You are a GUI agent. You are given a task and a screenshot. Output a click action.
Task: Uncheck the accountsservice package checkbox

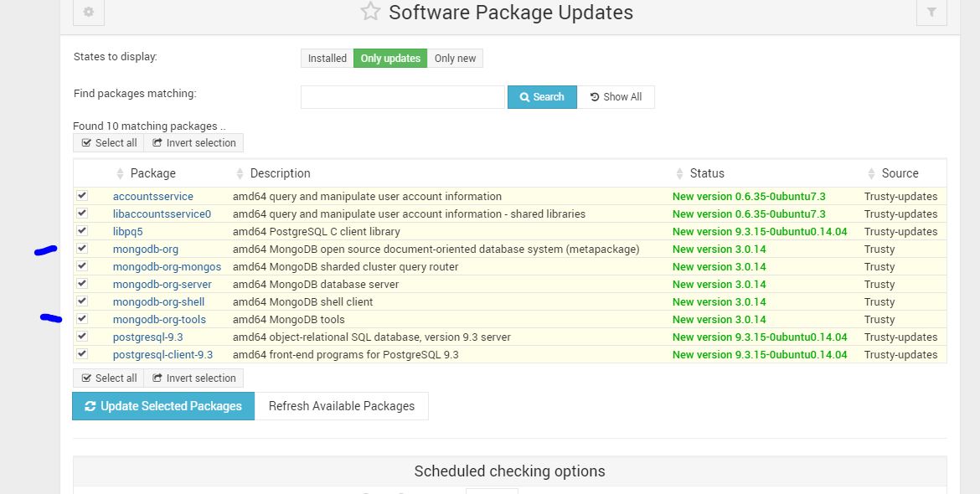point(82,196)
